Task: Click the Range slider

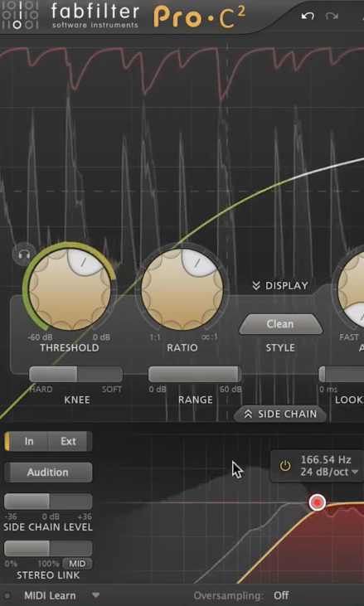Action: coord(195,374)
